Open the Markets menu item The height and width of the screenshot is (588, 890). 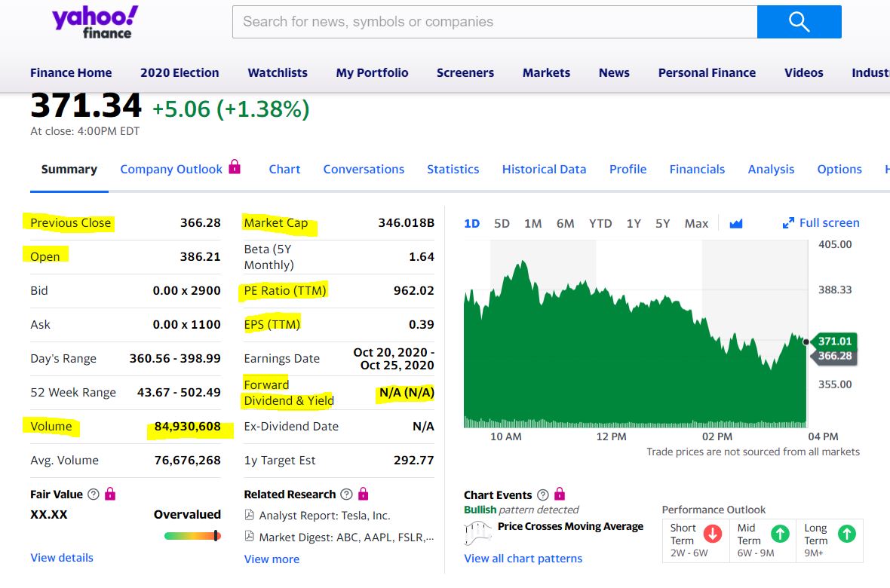(546, 72)
